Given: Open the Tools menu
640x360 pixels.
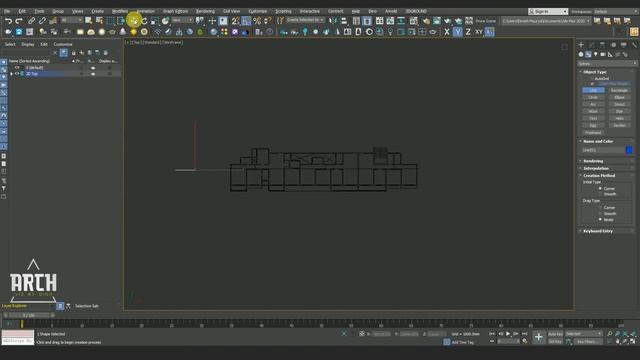Looking at the screenshot, I should pyautogui.click(x=39, y=11).
